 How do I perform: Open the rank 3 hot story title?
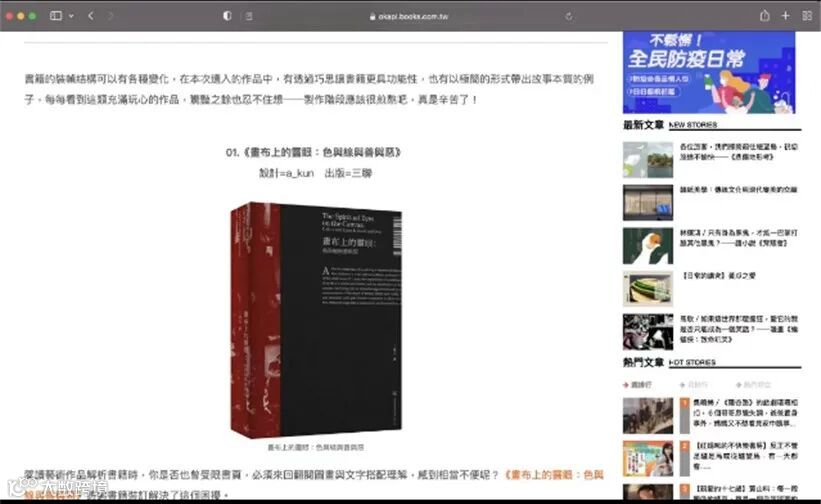745,492
